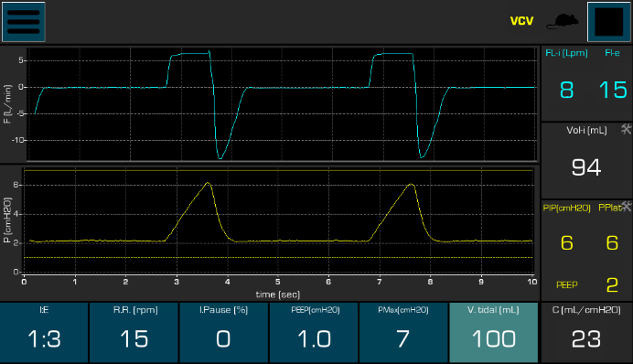Click the PMax limit line on pressure graph
Screen dimensions: 633x364
tap(279, 171)
